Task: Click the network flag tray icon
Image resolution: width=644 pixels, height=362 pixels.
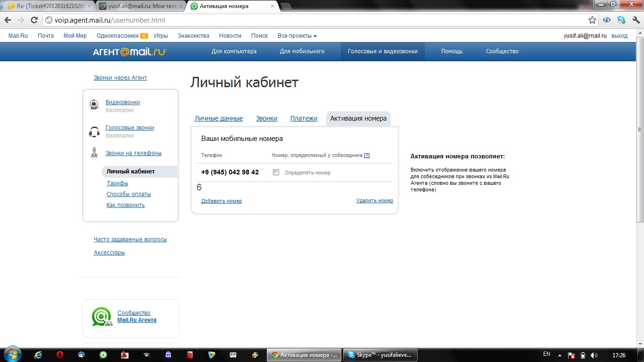Action: [x=571, y=355]
